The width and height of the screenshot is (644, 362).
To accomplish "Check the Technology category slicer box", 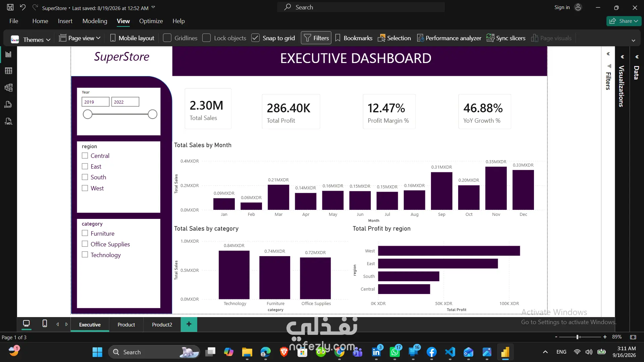I will (x=85, y=254).
